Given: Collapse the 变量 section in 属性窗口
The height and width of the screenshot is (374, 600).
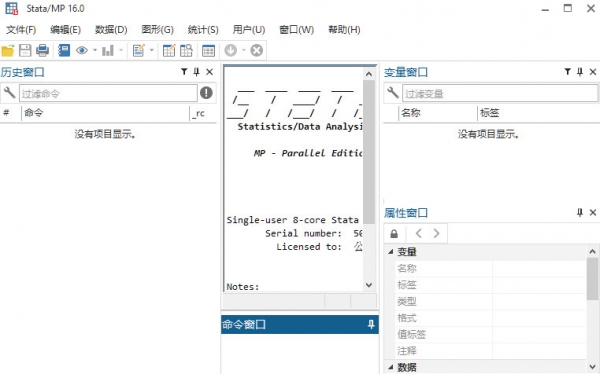Looking at the screenshot, I should [391, 252].
